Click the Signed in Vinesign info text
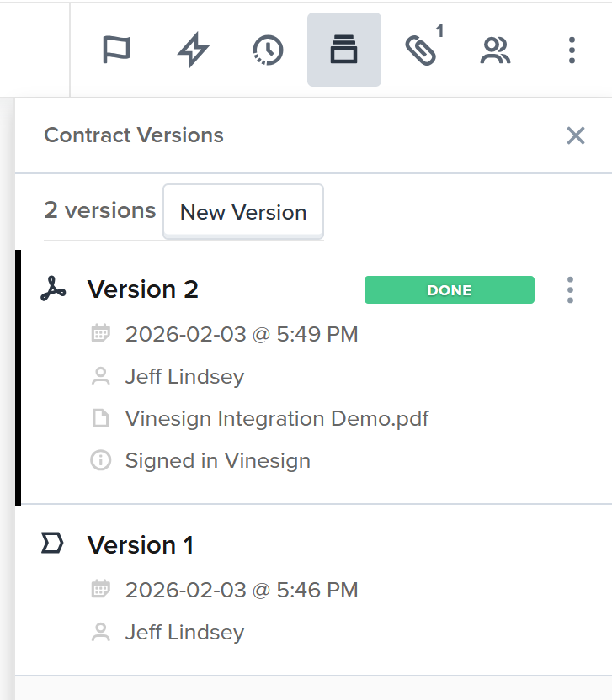 coord(217,460)
